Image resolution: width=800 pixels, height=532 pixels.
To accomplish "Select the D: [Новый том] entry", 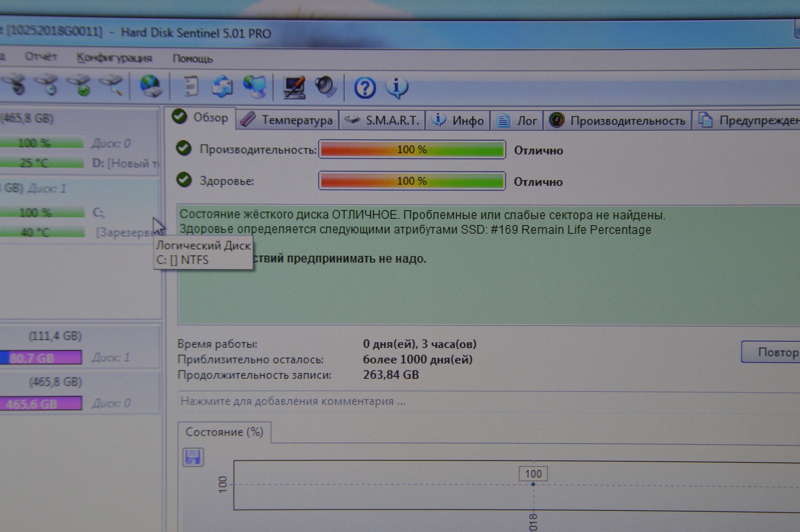I will click(125, 163).
